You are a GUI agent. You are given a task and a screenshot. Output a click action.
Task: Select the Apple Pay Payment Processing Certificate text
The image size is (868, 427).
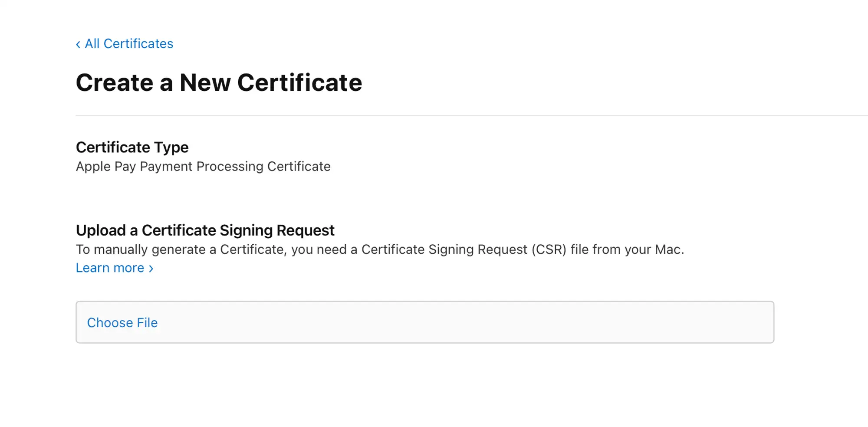tap(203, 166)
